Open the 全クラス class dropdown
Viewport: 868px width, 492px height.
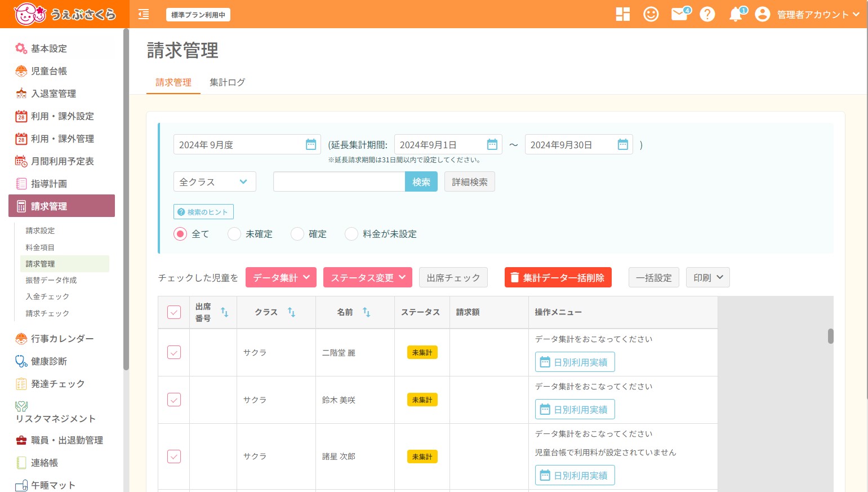point(215,181)
